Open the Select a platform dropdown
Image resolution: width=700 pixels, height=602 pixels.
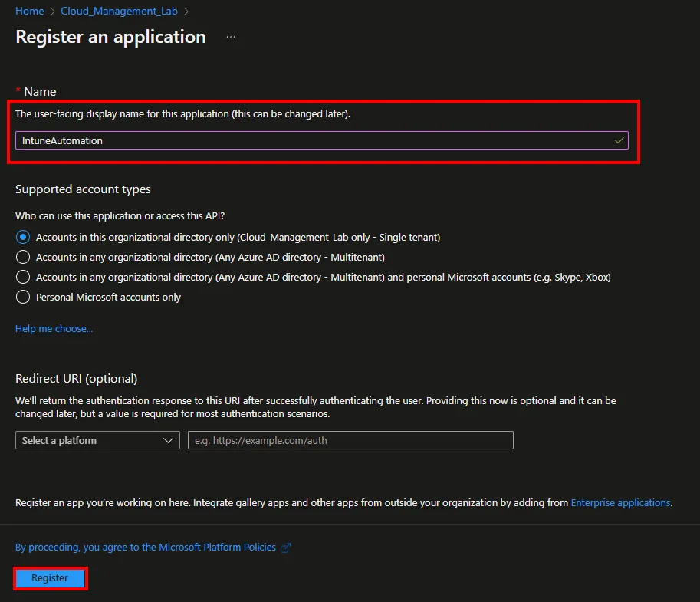pos(97,440)
